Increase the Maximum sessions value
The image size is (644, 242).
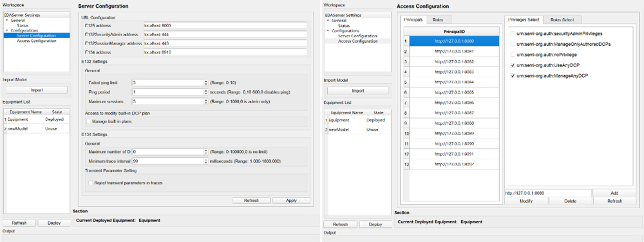(x=205, y=100)
